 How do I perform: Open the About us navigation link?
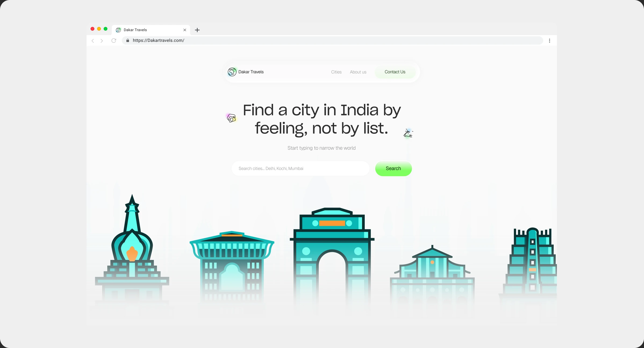click(358, 72)
